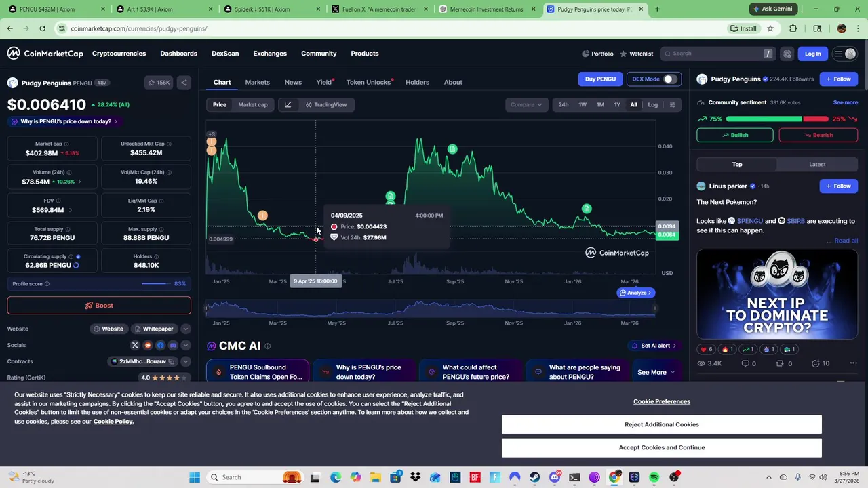Open the Token Unlocks tab
868x488 pixels.
[x=369, y=82]
